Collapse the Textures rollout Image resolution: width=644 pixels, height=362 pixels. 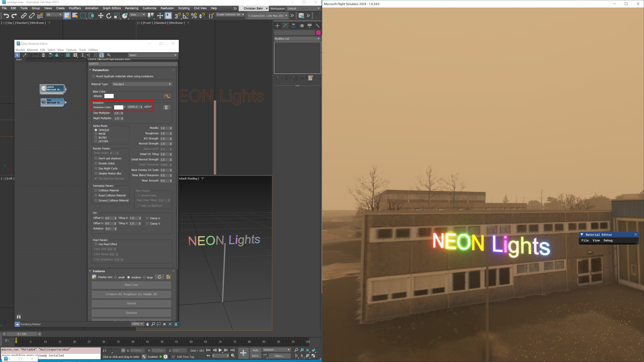(90, 271)
